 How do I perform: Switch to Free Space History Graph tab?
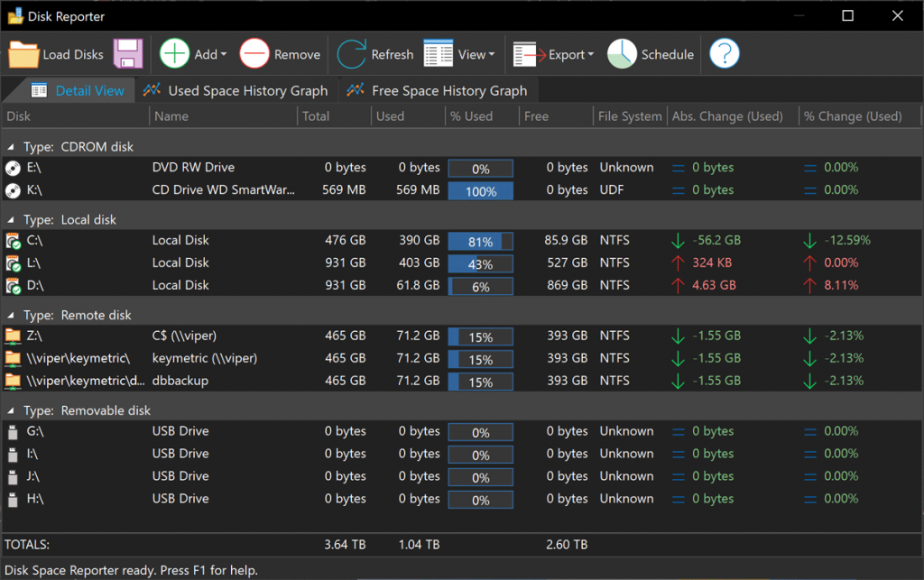(x=439, y=90)
